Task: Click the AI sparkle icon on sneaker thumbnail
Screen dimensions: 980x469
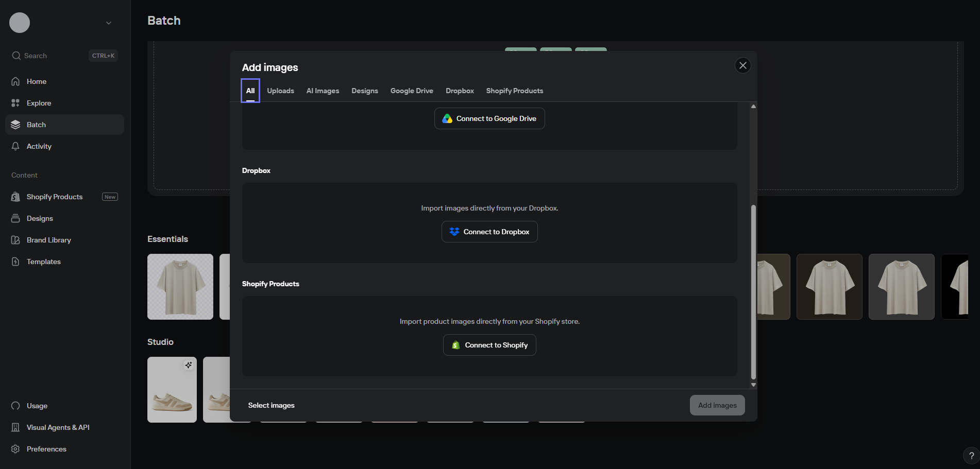Action: point(189,365)
